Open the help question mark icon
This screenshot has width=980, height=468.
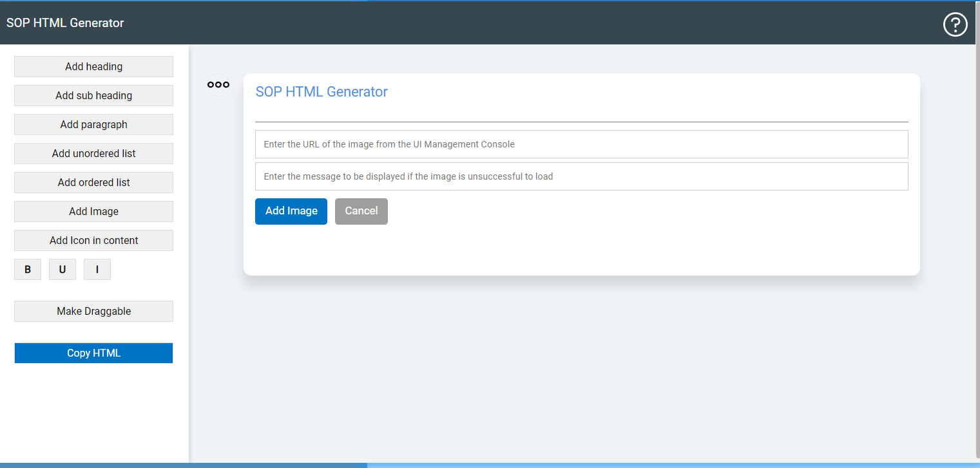(955, 24)
